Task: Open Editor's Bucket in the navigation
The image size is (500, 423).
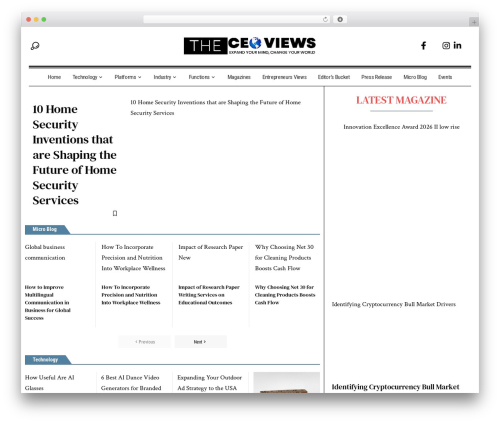Action: [334, 77]
